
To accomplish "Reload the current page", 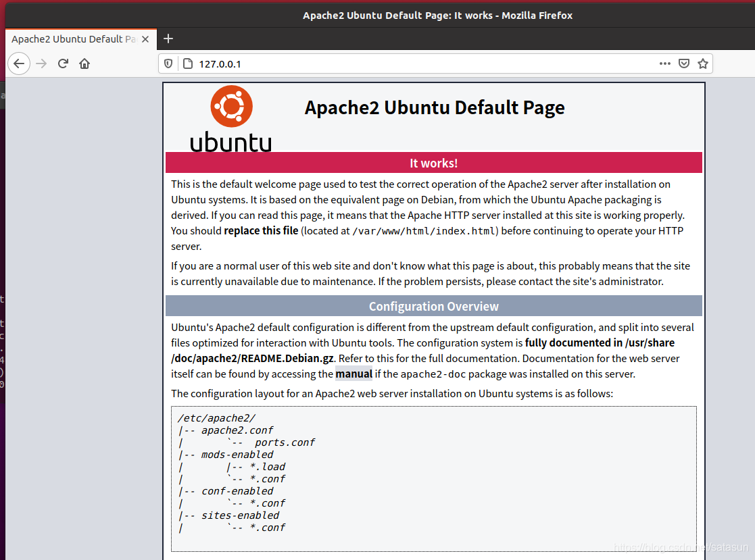I will click(x=63, y=63).
